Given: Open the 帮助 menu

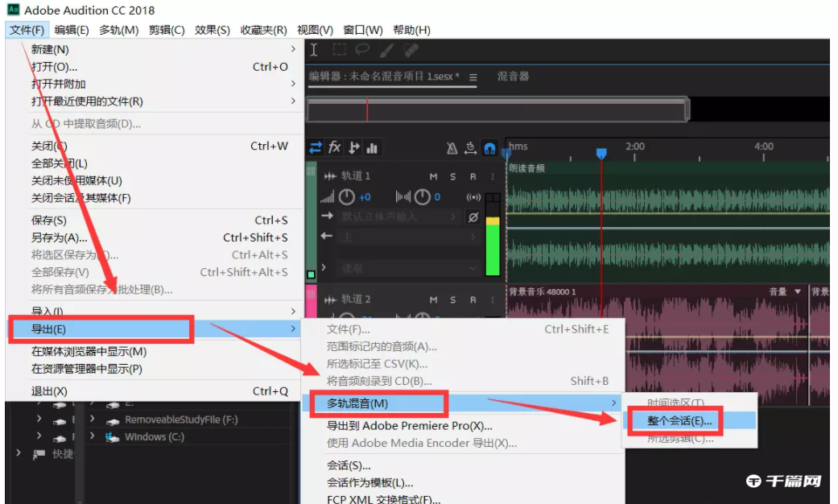Looking at the screenshot, I should (x=412, y=29).
